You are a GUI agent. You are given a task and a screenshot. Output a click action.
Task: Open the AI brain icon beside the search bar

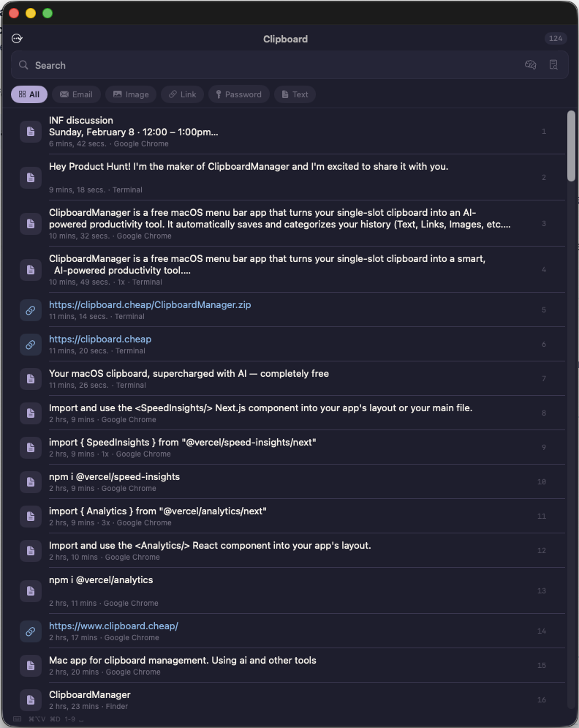point(530,64)
